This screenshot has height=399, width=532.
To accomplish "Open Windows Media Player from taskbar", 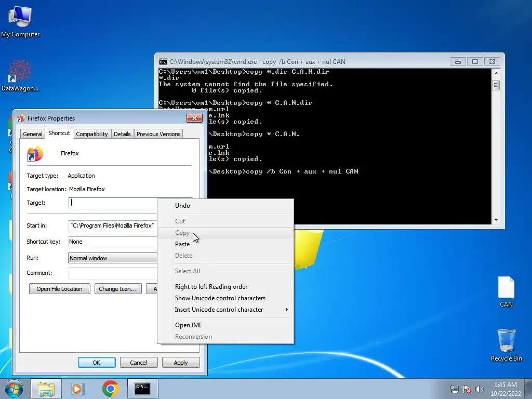I will click(x=78, y=389).
